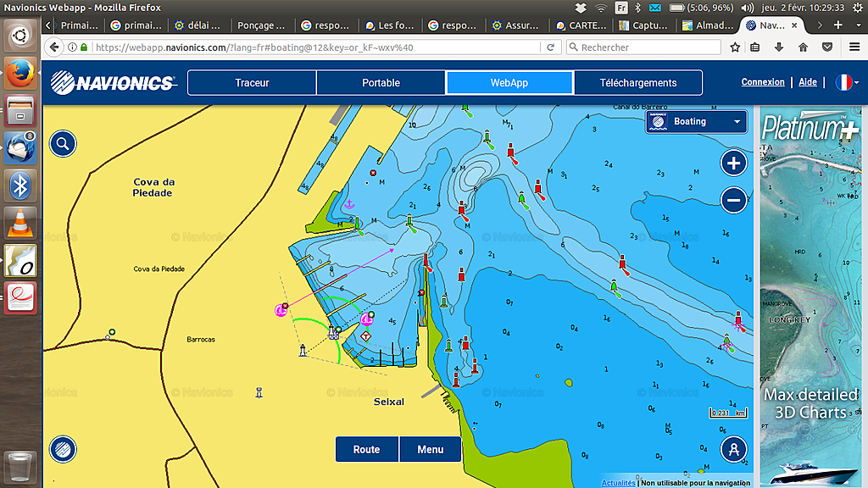The width and height of the screenshot is (868, 488).
Task: Click the magenta anchor symbol on the chart
Action: pyautogui.click(x=349, y=204)
